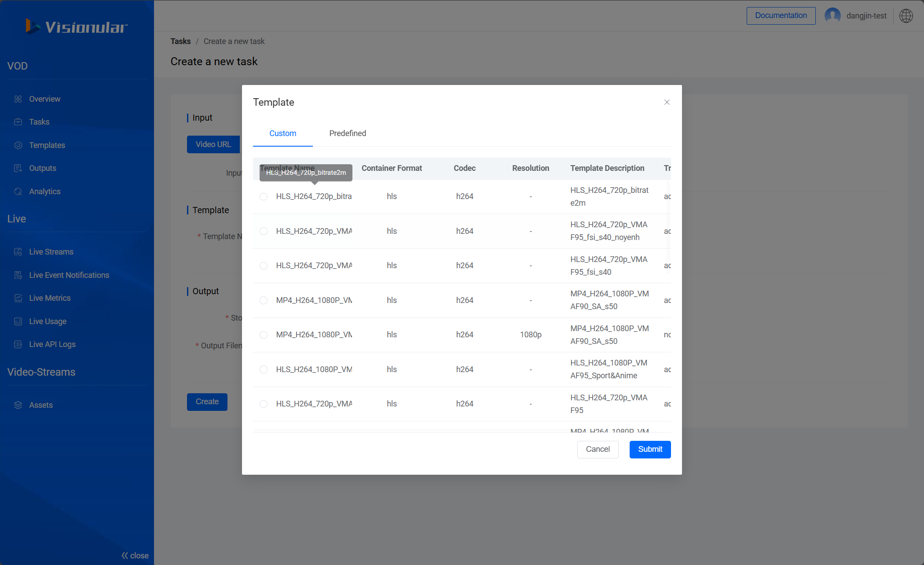
Task: Select radio for the Sport&Anime template row
Action: point(264,369)
